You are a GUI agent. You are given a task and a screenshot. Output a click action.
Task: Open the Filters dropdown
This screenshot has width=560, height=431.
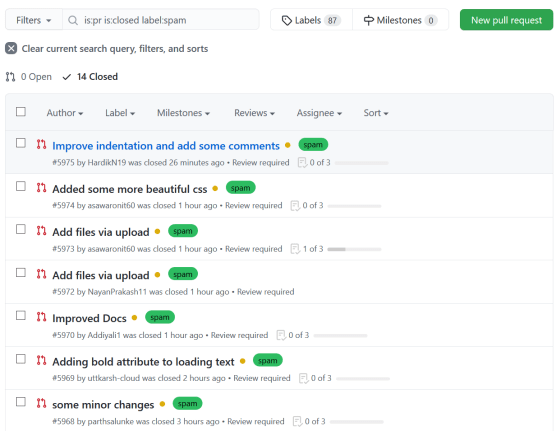point(34,20)
